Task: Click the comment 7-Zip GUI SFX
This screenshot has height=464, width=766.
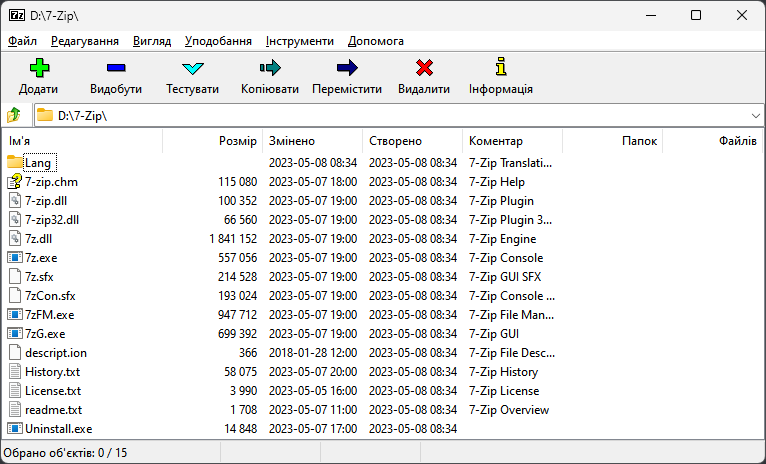Action: tap(505, 277)
